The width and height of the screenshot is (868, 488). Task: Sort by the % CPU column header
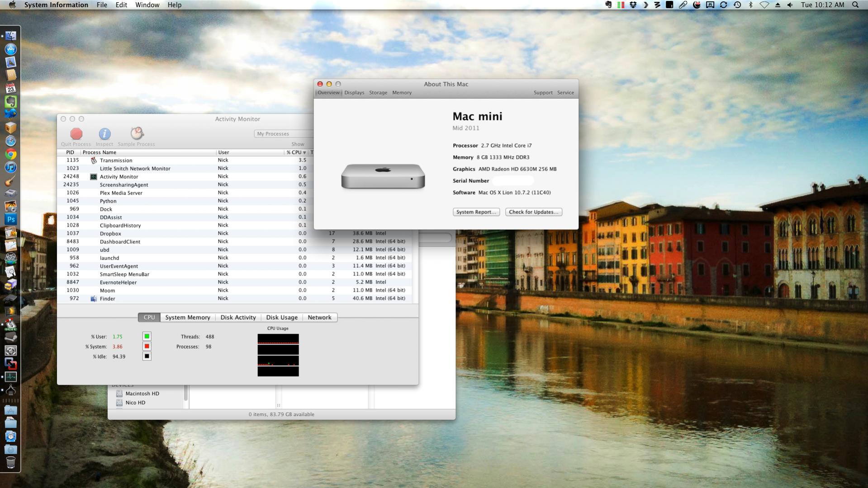(x=296, y=152)
